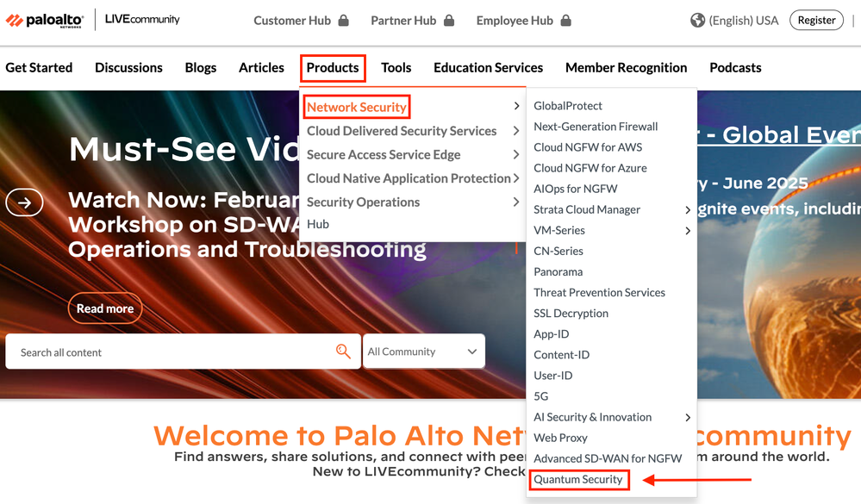
Task: Open 5G submenu item
Action: click(541, 396)
